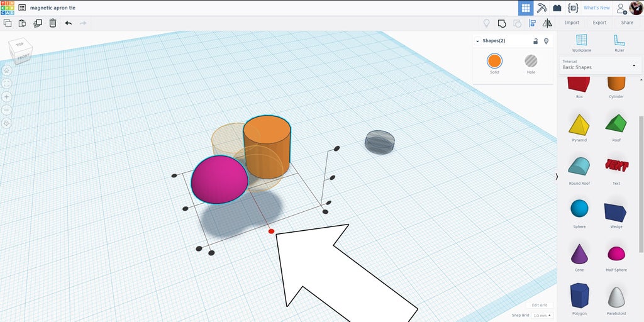Click the Copy tool icon

point(8,23)
